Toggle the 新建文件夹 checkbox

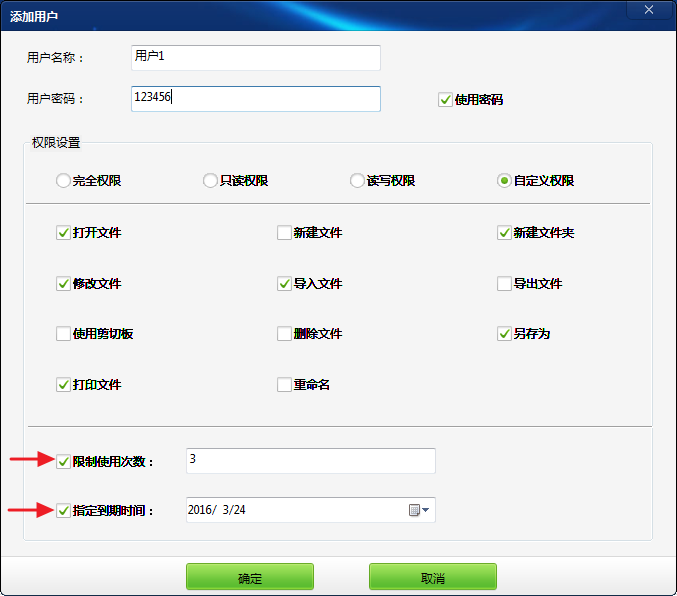click(x=504, y=233)
